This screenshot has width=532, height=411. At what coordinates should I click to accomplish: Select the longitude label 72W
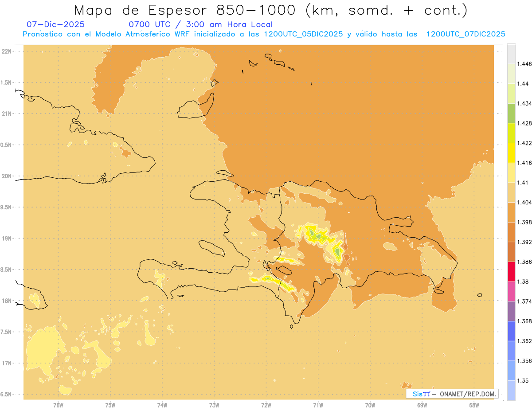tap(266, 405)
